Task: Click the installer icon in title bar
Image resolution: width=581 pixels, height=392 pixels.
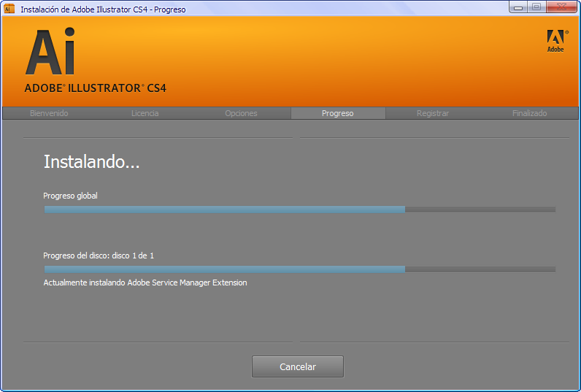Action: click(x=9, y=9)
